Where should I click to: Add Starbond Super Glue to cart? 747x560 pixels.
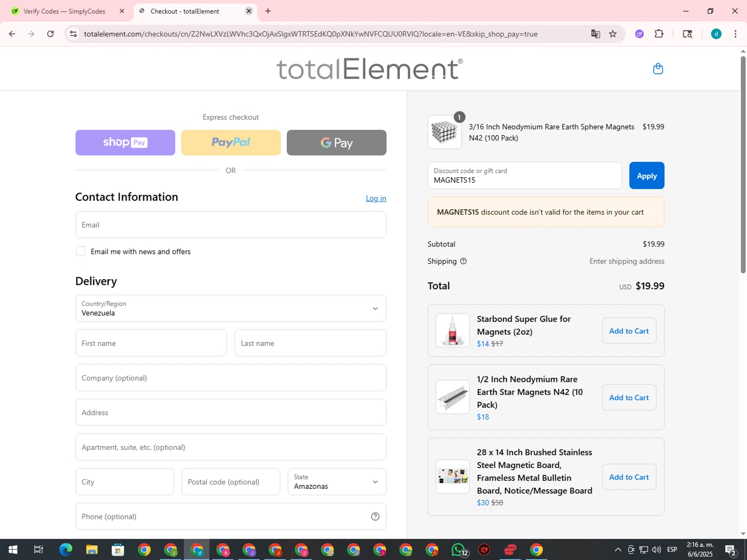629,331
